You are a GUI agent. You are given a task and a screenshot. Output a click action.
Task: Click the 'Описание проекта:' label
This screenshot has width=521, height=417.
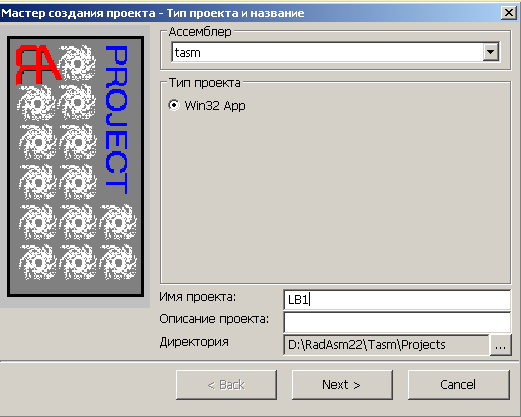point(214,319)
